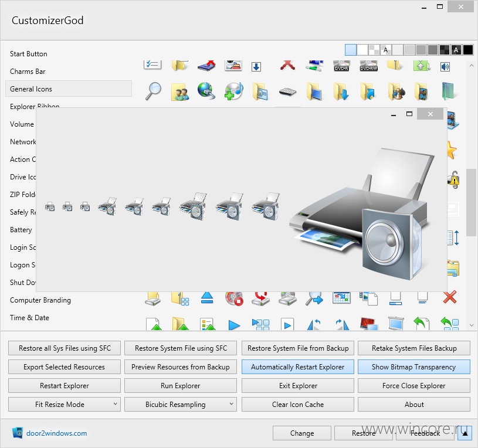Select the downloads folder icon
Image resolution: width=478 pixels, height=448 pixels.
tap(341, 91)
